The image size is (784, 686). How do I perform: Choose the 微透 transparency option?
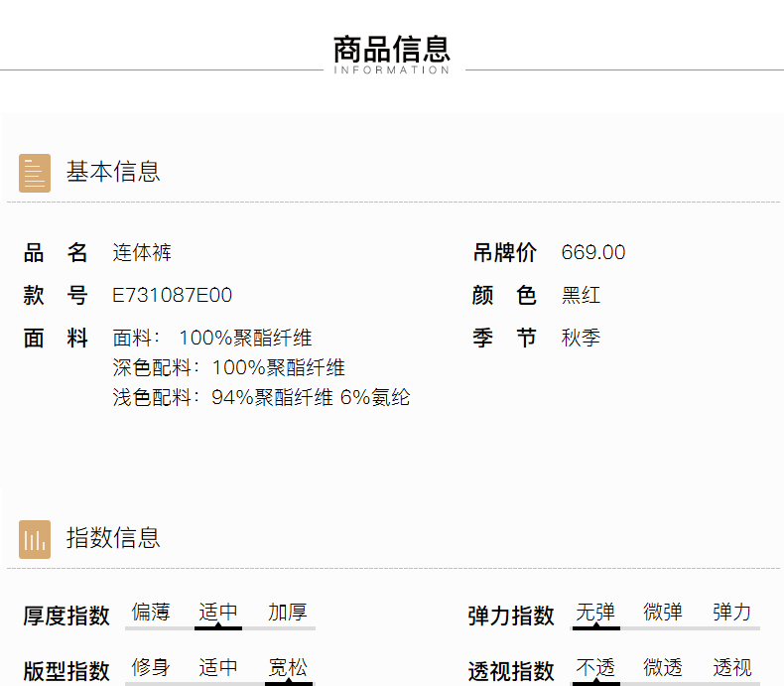(663, 668)
